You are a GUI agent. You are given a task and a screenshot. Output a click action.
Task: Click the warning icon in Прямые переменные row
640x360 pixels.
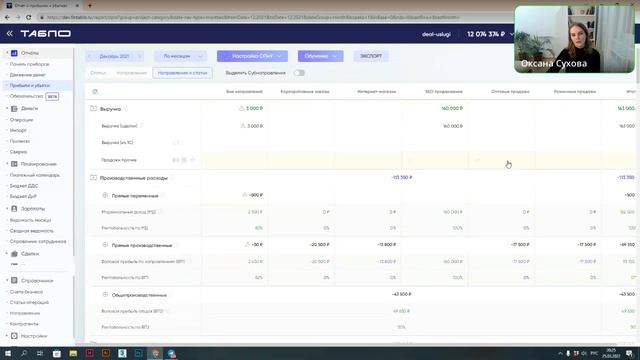click(x=244, y=195)
